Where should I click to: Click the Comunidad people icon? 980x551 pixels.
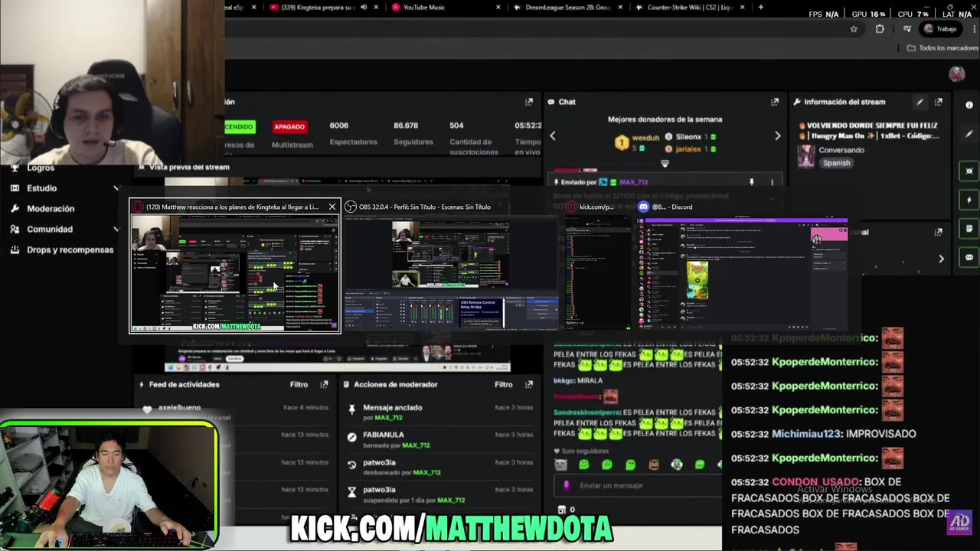(15, 229)
